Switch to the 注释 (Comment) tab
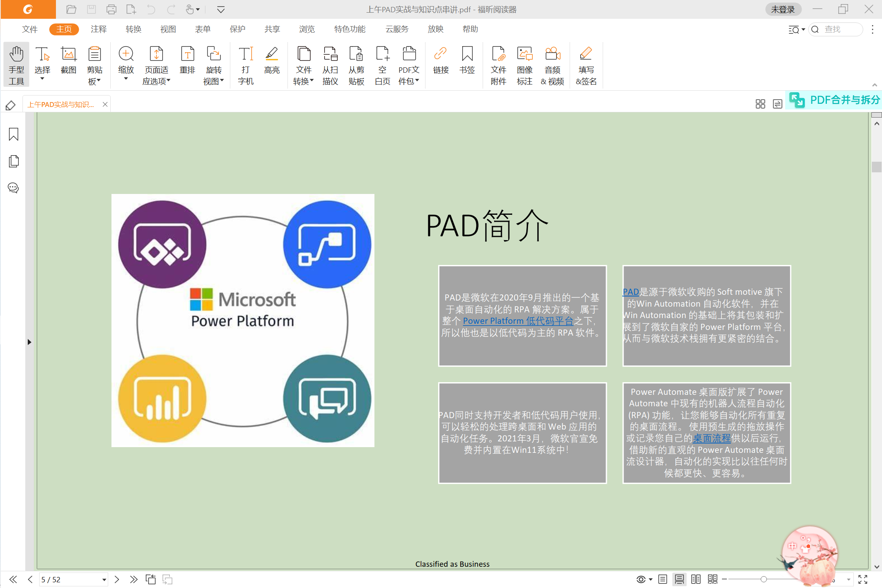This screenshot has width=882, height=588. click(99, 29)
